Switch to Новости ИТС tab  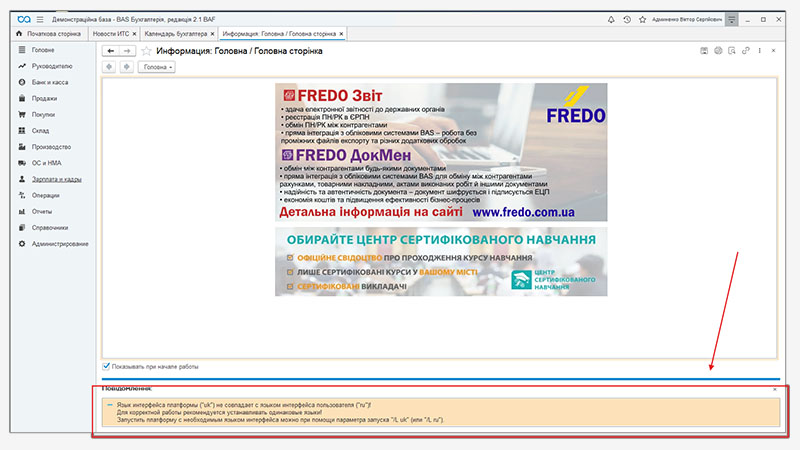111,34
